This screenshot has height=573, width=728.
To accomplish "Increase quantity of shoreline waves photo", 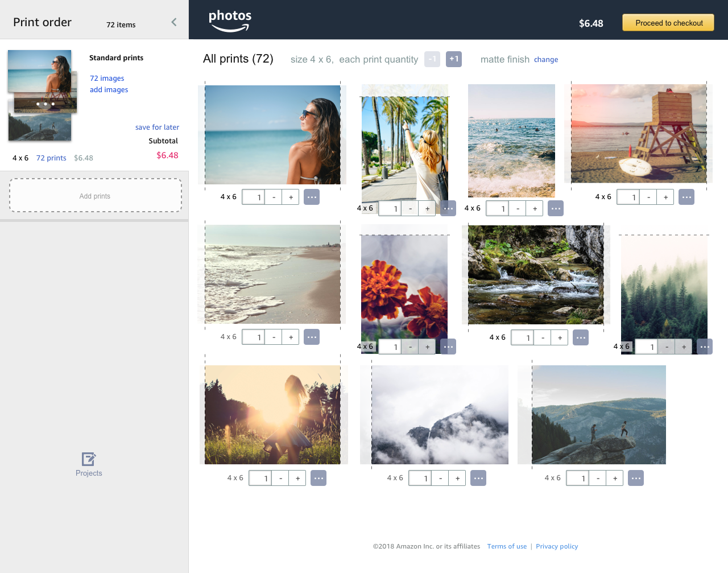I will pos(291,337).
